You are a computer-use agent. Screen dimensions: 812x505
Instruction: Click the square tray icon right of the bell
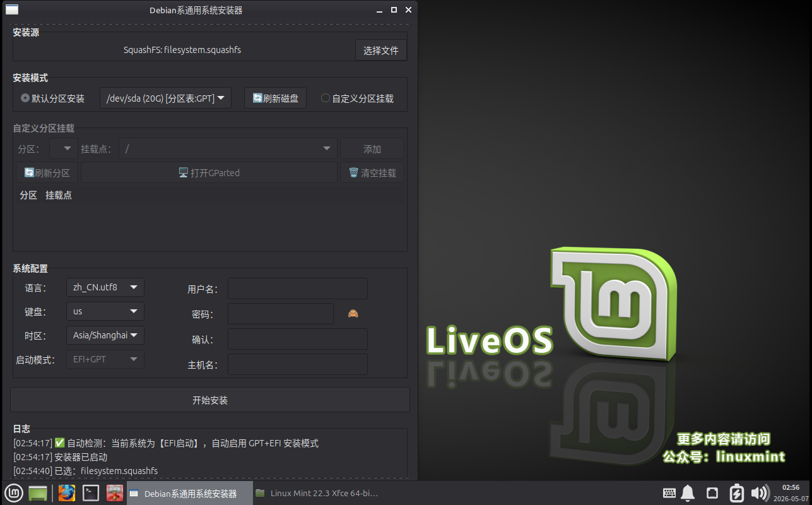point(712,493)
